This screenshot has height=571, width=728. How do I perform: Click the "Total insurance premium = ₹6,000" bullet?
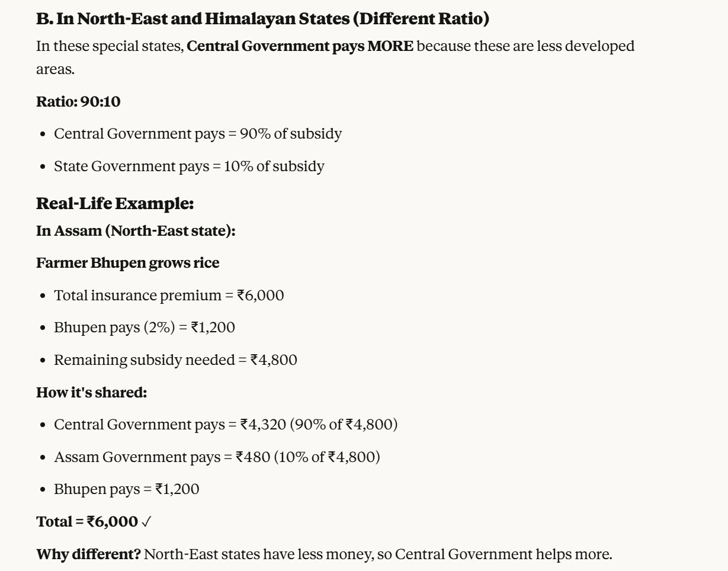tap(169, 296)
